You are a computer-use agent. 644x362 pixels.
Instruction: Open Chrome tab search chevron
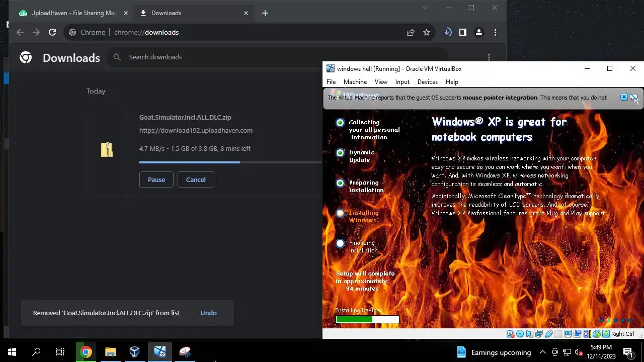tap(425, 8)
